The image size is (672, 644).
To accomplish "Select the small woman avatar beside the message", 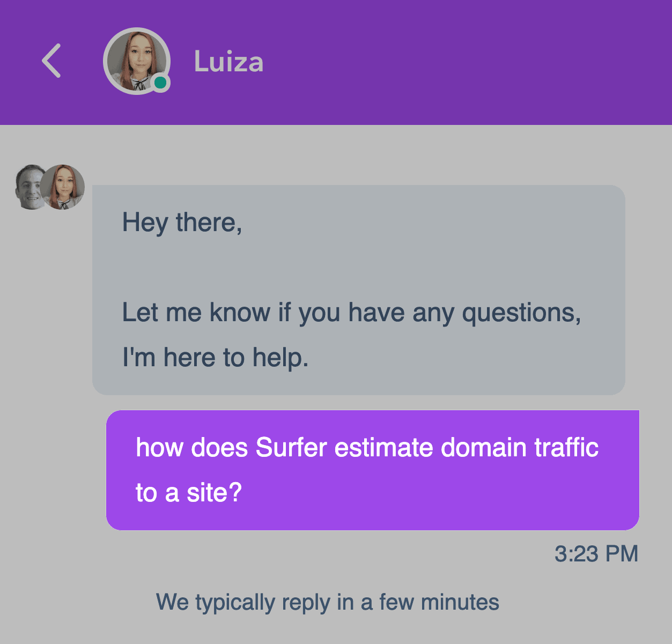I will [x=63, y=187].
